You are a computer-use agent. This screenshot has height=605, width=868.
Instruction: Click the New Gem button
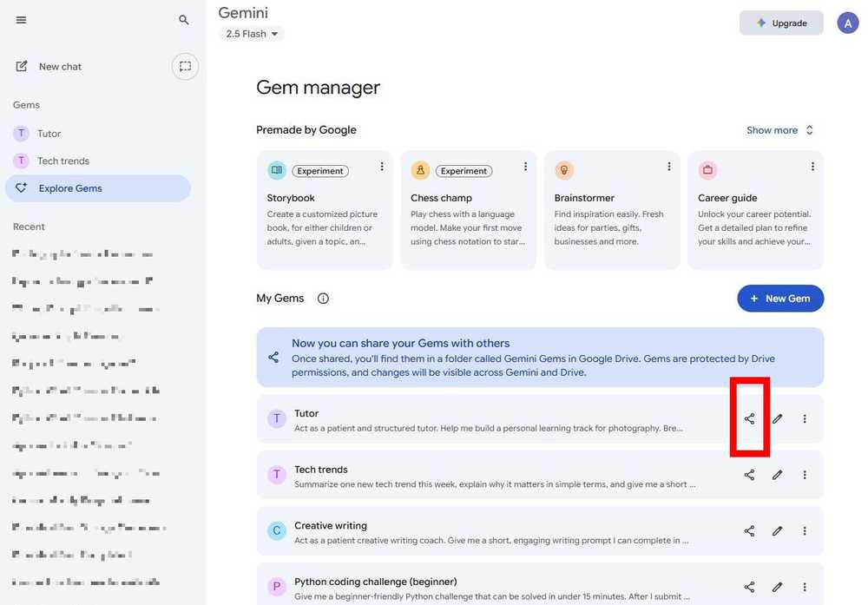click(x=779, y=299)
